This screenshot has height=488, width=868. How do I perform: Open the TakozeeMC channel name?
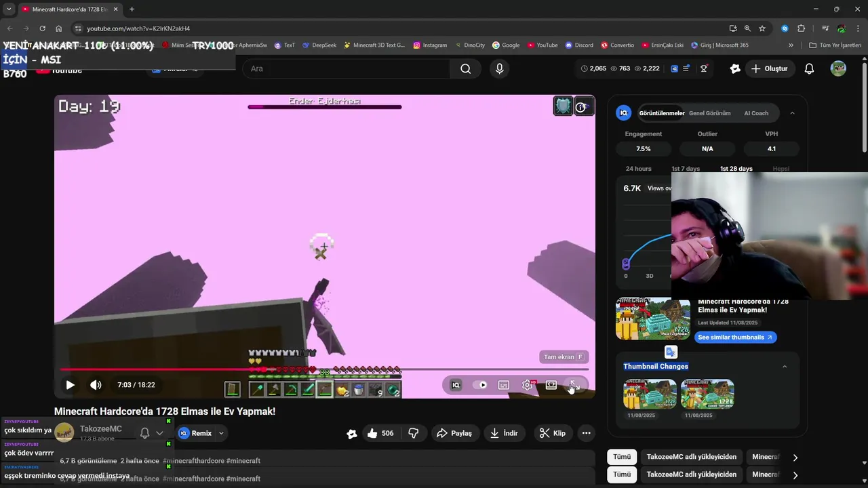tap(101, 428)
